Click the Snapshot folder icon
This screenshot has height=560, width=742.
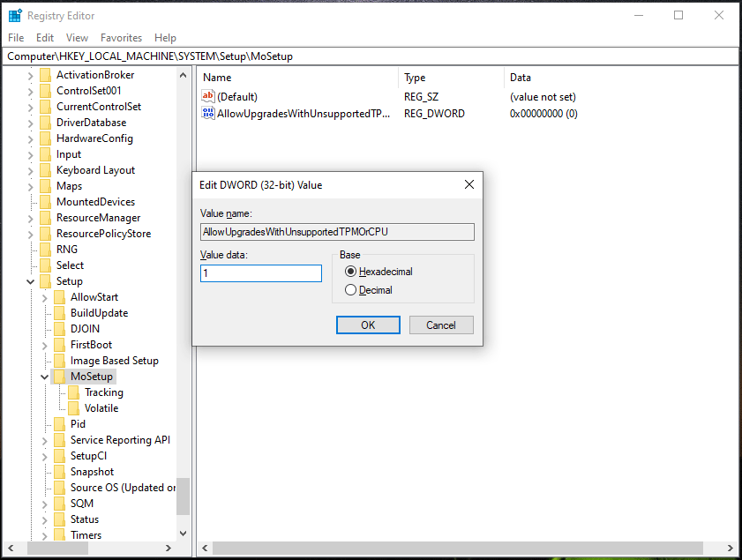[x=60, y=472]
